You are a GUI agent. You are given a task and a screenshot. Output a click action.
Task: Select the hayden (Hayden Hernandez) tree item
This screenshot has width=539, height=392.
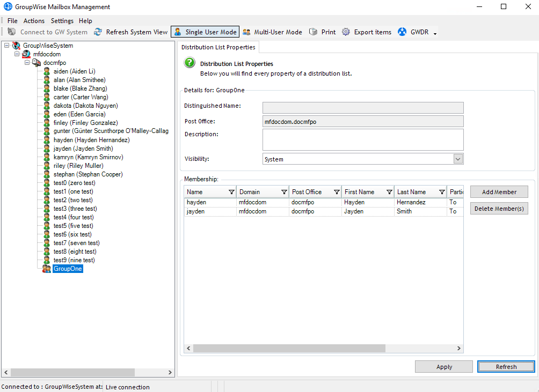(x=91, y=140)
